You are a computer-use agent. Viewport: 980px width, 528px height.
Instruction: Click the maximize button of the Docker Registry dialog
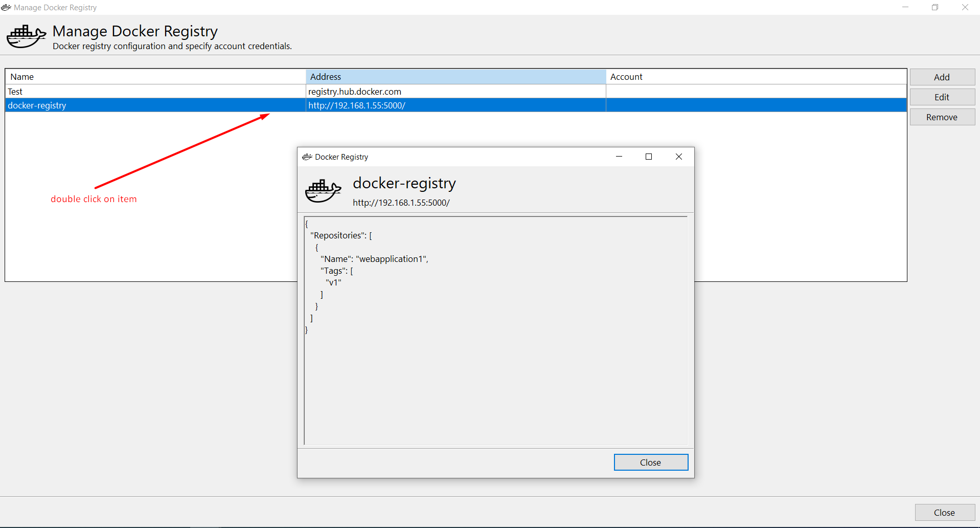[x=649, y=157]
